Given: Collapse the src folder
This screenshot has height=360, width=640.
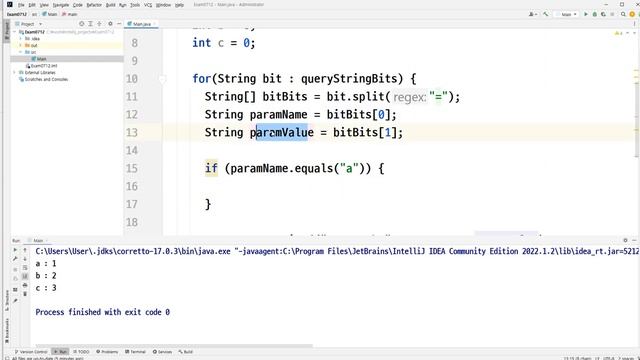Looking at the screenshot, I should 20,52.
